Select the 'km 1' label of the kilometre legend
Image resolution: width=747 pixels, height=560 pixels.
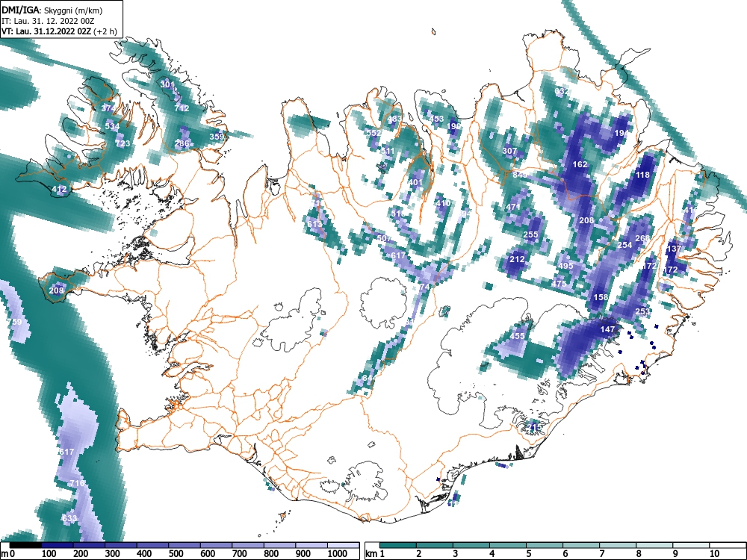pos(375,554)
